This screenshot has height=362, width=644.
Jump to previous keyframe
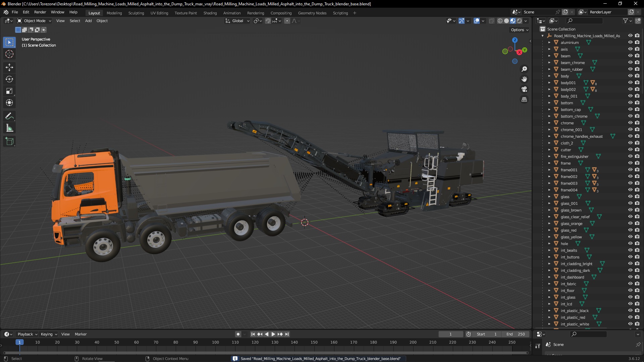[x=260, y=334]
